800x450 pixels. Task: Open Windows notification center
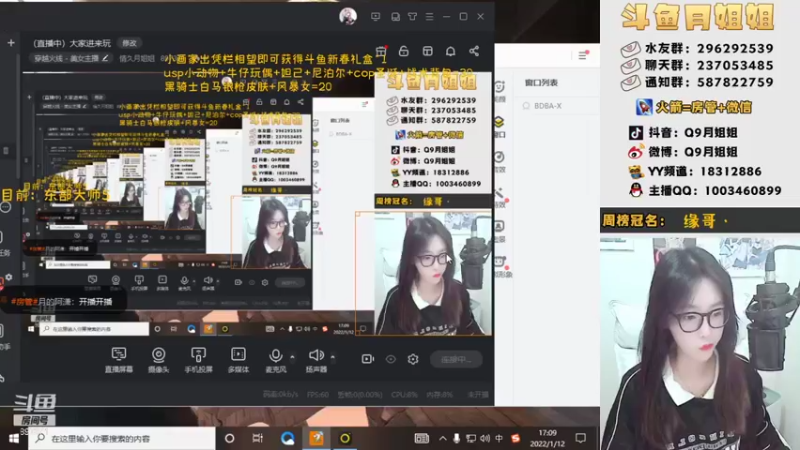click(581, 438)
